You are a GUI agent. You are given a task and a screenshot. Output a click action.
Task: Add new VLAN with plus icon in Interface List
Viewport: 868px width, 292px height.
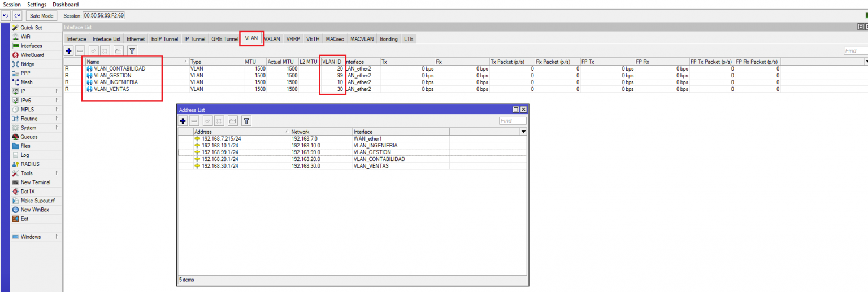point(69,51)
